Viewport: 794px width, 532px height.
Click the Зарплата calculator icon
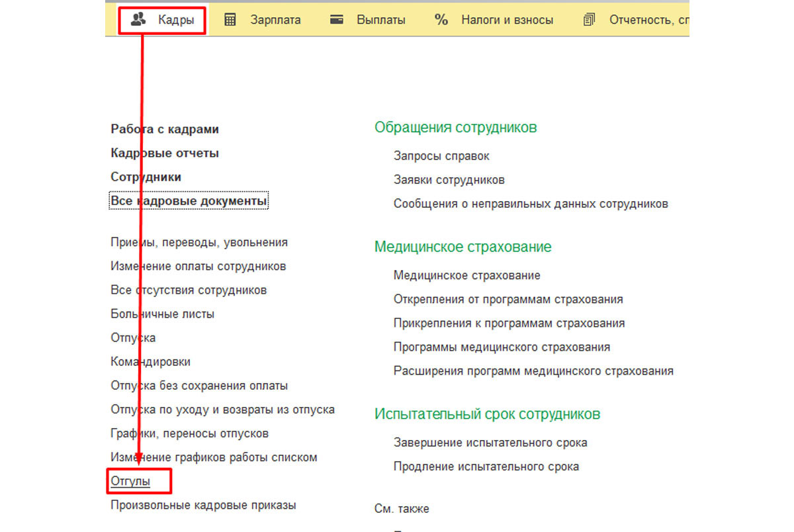230,20
